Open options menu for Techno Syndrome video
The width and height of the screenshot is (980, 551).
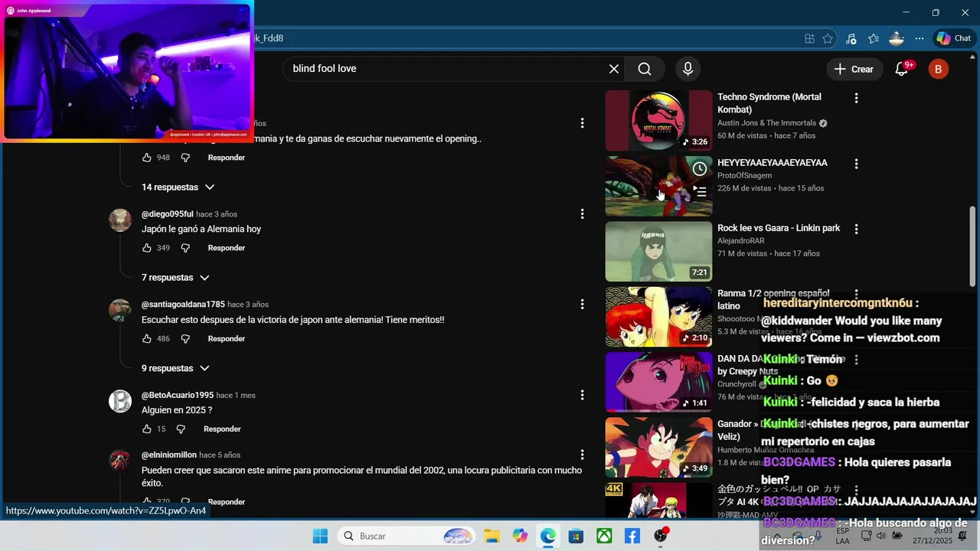[856, 97]
